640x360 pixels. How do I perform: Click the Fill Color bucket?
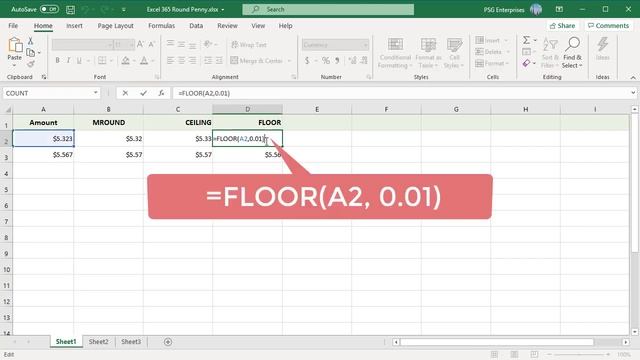126,61
